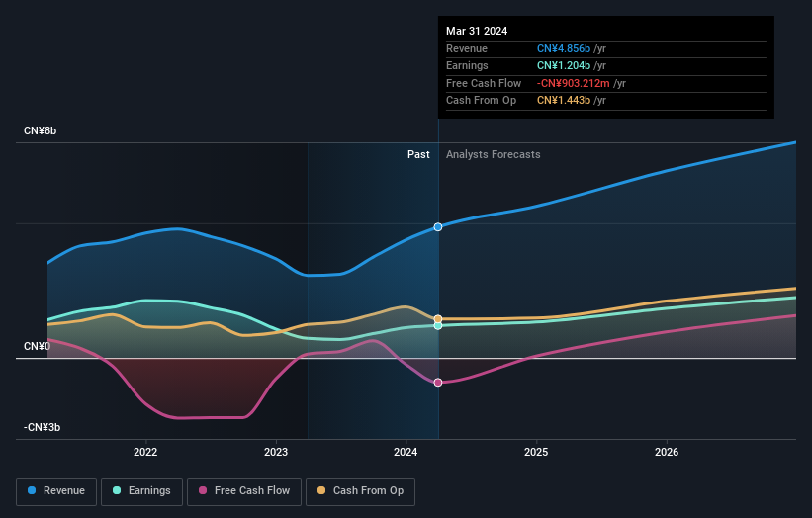The height and width of the screenshot is (518, 812).
Task: Select the Free Cash Flow pink data point marker
Action: pos(438,383)
